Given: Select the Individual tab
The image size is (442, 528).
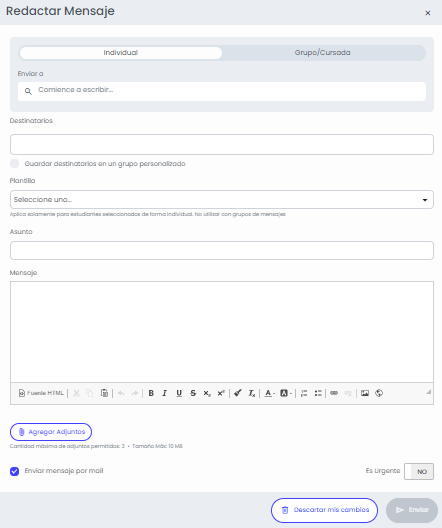Looking at the screenshot, I should click(121, 53).
